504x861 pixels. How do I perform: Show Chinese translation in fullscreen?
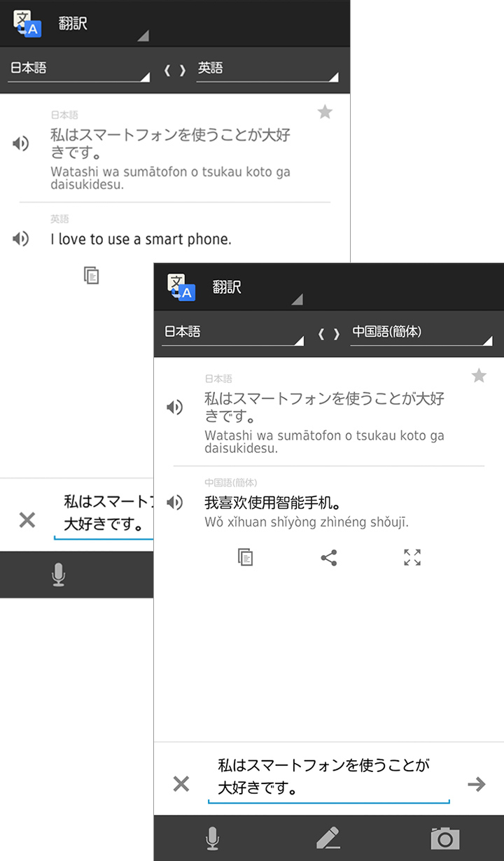click(412, 557)
